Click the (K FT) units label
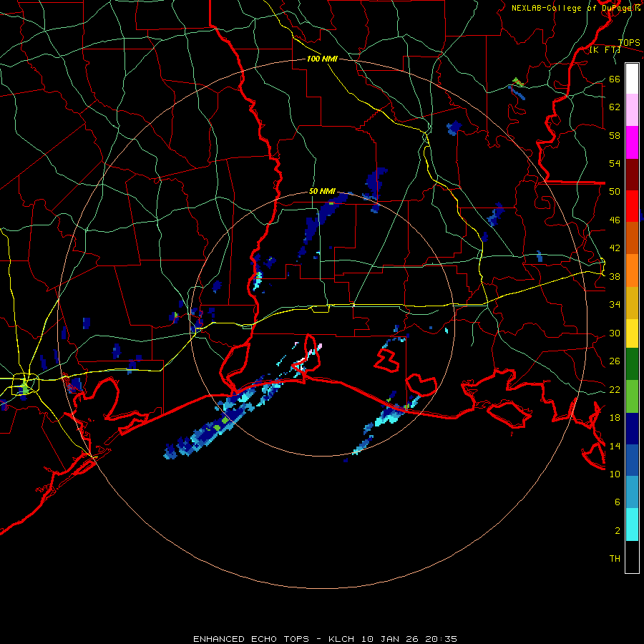Image resolution: width=644 pixels, height=644 pixels. click(605, 50)
